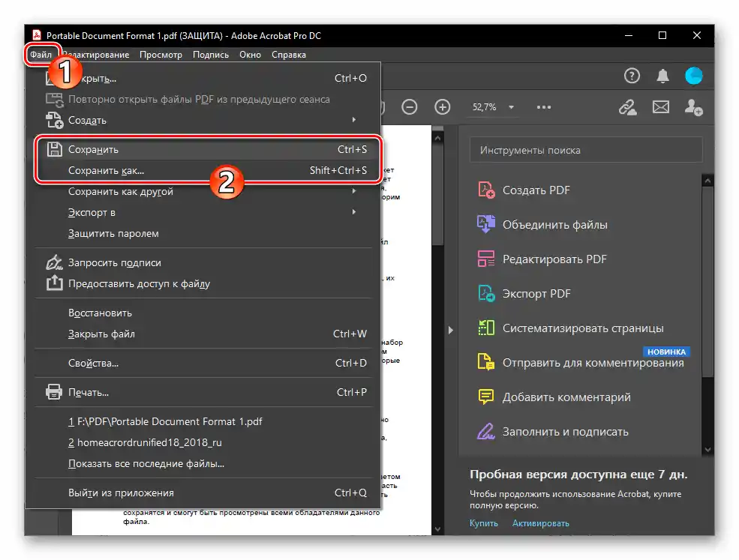Open the Help question mark icon
This screenshot has height=560, width=739.
pyautogui.click(x=632, y=76)
